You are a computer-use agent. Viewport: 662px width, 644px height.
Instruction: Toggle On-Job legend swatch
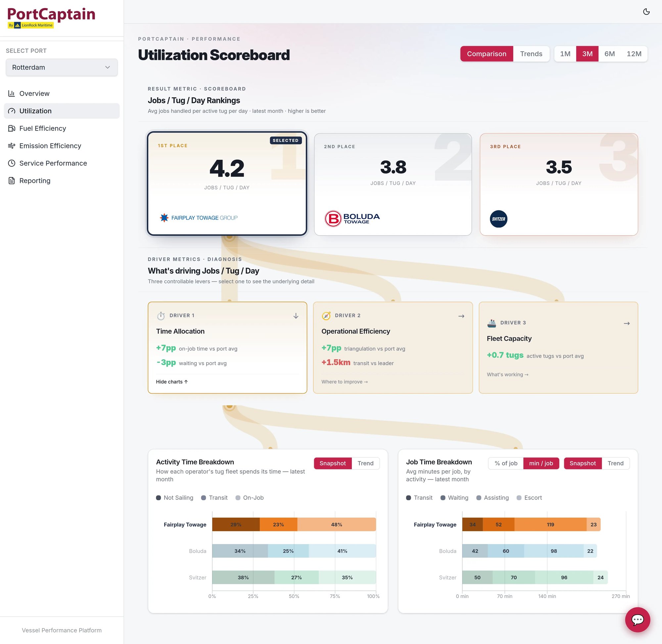coord(238,497)
